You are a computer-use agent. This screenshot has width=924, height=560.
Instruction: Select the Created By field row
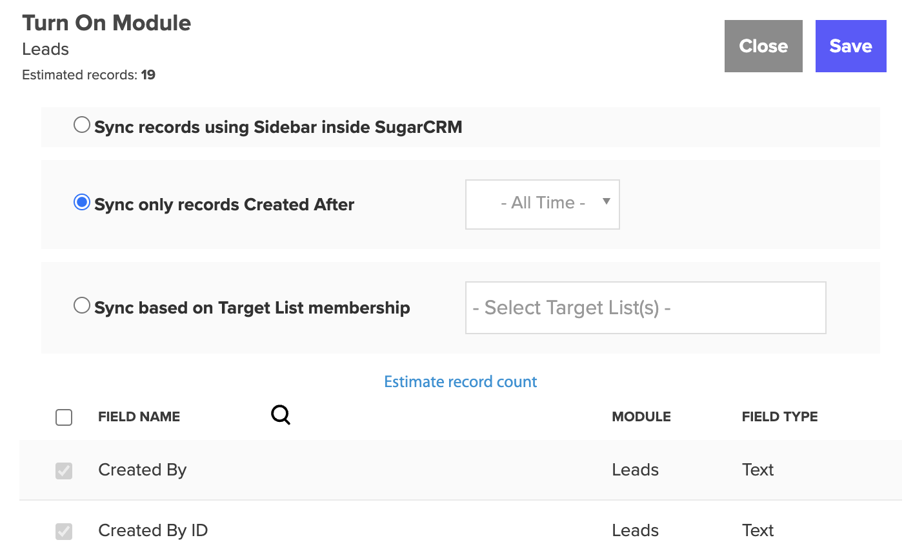pyautogui.click(x=461, y=470)
